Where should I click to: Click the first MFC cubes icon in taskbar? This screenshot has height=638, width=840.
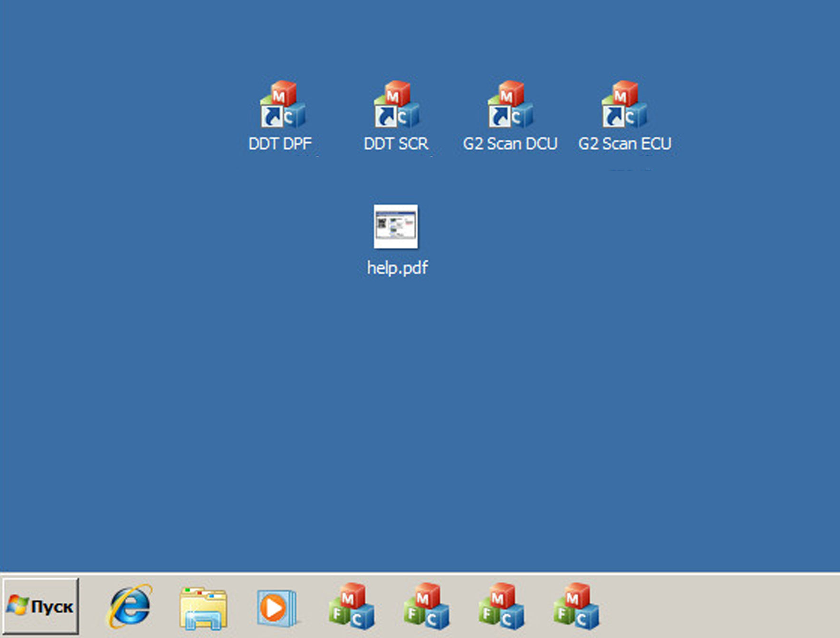click(352, 606)
